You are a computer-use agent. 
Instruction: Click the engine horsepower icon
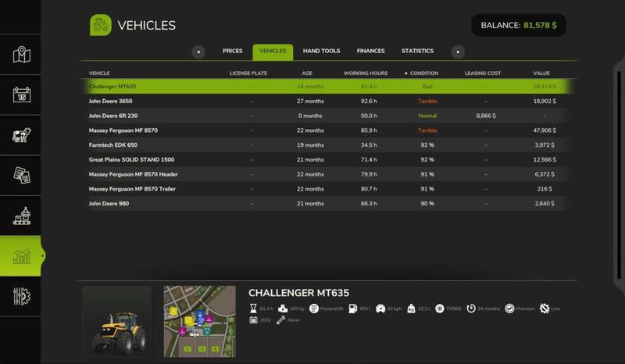(x=283, y=309)
